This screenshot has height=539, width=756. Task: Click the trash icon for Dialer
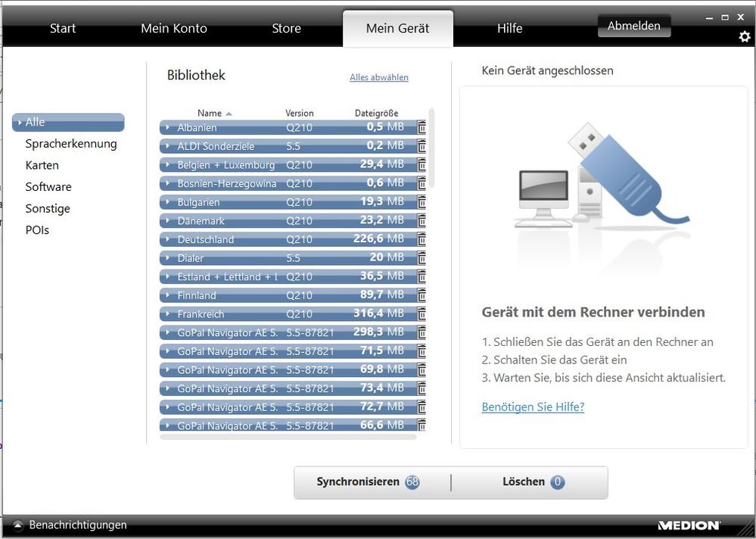tap(422, 258)
